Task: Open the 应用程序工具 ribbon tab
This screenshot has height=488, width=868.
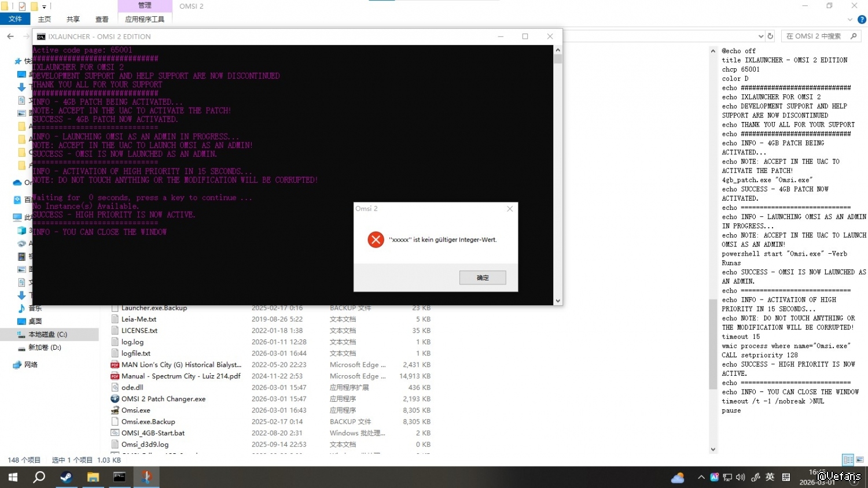Action: click(x=145, y=19)
